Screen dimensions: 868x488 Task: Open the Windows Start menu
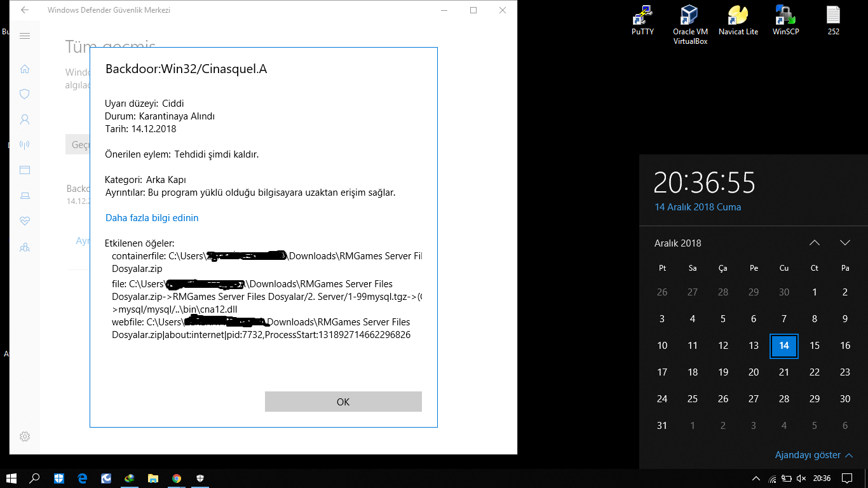click(11, 478)
